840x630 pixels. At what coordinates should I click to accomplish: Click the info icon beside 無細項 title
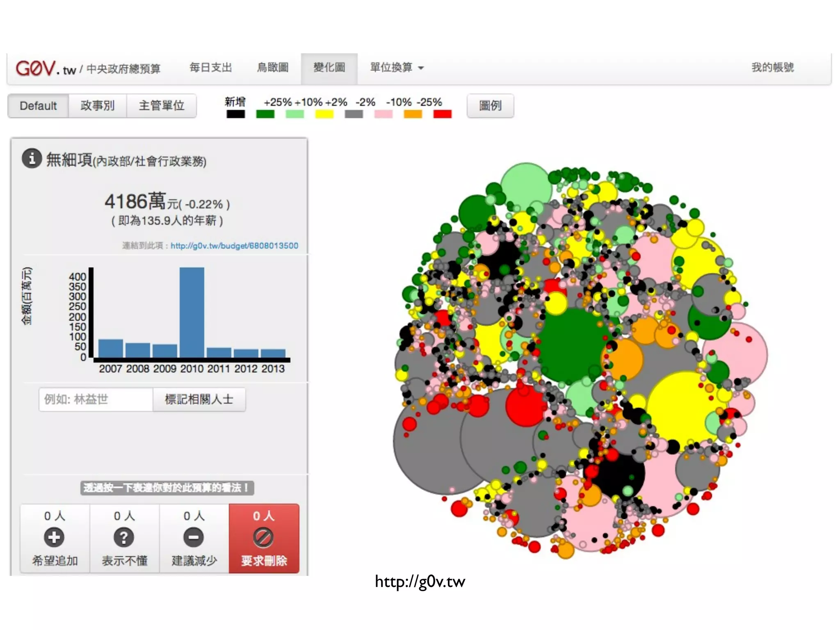(x=32, y=158)
